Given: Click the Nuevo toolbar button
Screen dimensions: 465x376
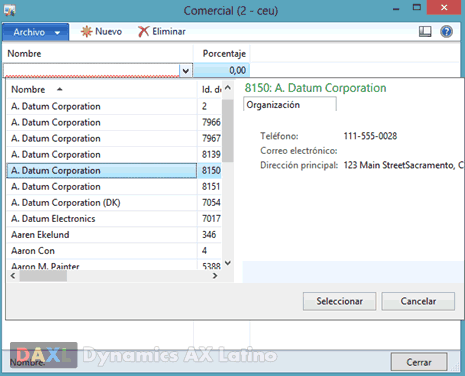Looking at the screenshot, I should coord(101,32).
